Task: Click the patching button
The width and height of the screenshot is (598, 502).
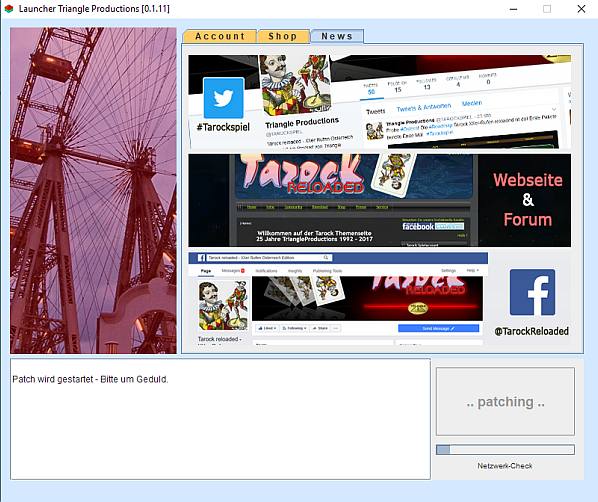Action: (x=505, y=402)
